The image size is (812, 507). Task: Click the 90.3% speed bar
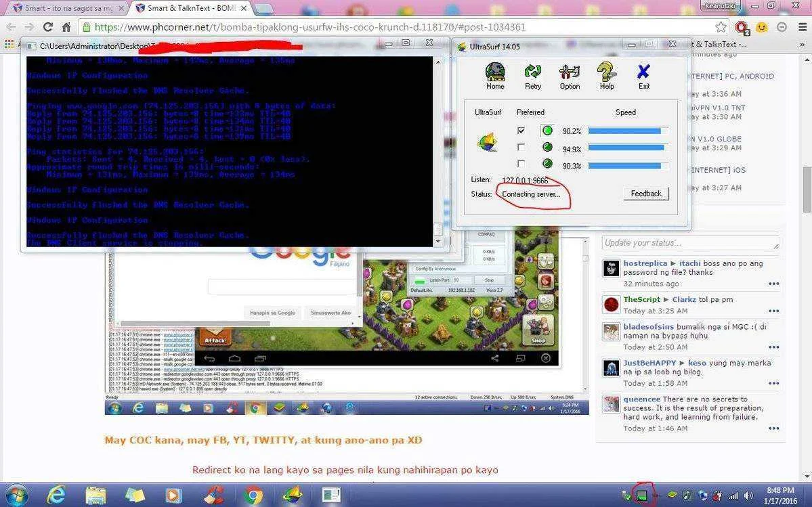pyautogui.click(x=628, y=166)
